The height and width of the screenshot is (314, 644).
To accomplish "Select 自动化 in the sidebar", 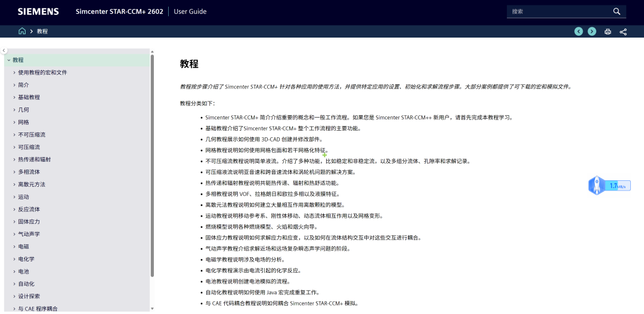I will (26, 284).
